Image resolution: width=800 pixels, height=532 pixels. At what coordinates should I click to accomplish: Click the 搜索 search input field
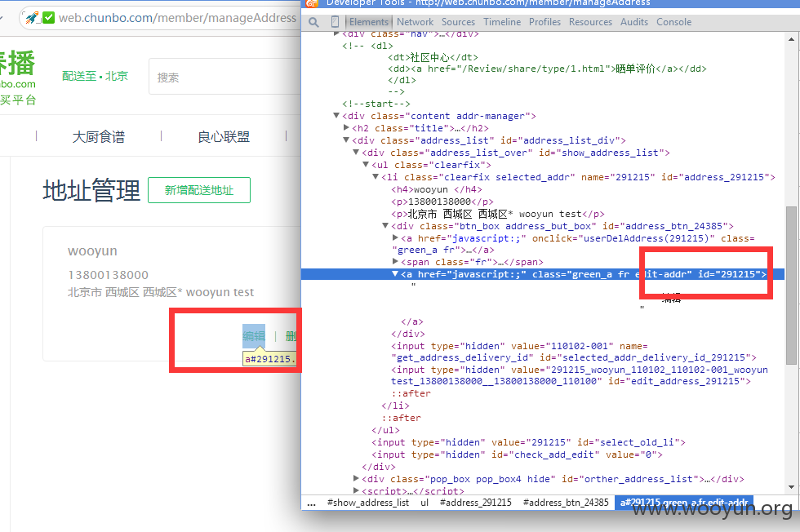click(224, 77)
